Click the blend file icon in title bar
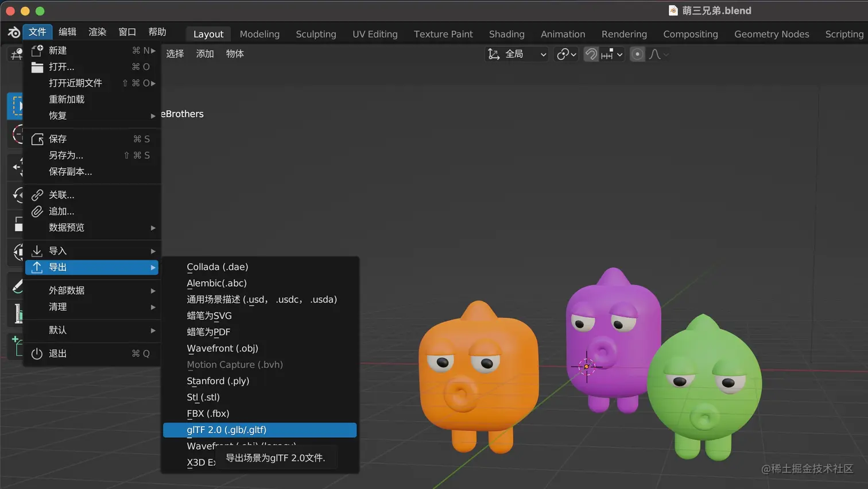Viewport: 868px width, 489px height. tap(673, 11)
